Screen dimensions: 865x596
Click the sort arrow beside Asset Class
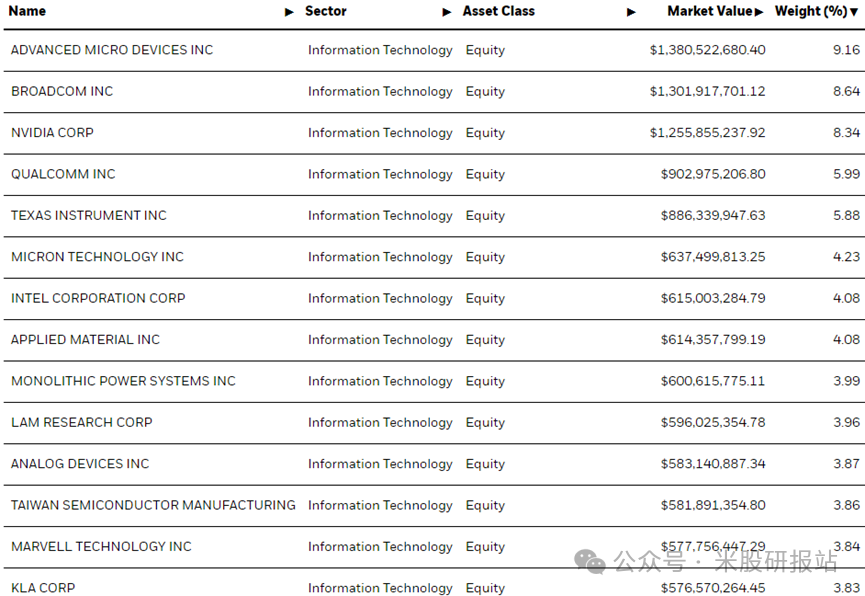click(x=631, y=12)
